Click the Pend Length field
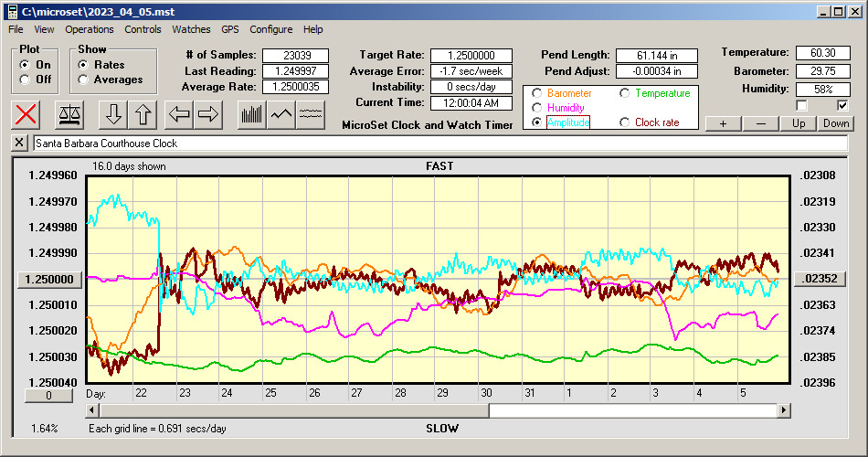Viewport: 868px width, 457px height. click(657, 56)
